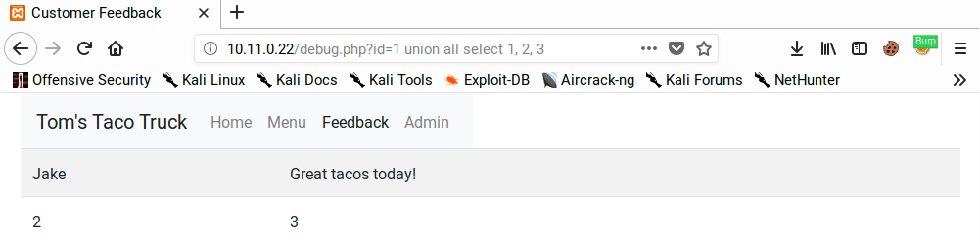
Task: Go to the browser home page
Action: (116, 48)
